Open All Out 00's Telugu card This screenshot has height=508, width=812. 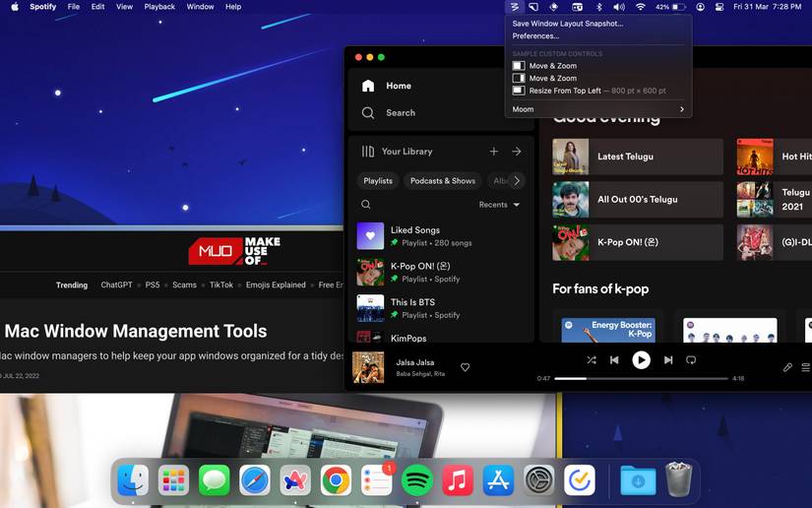pos(638,200)
